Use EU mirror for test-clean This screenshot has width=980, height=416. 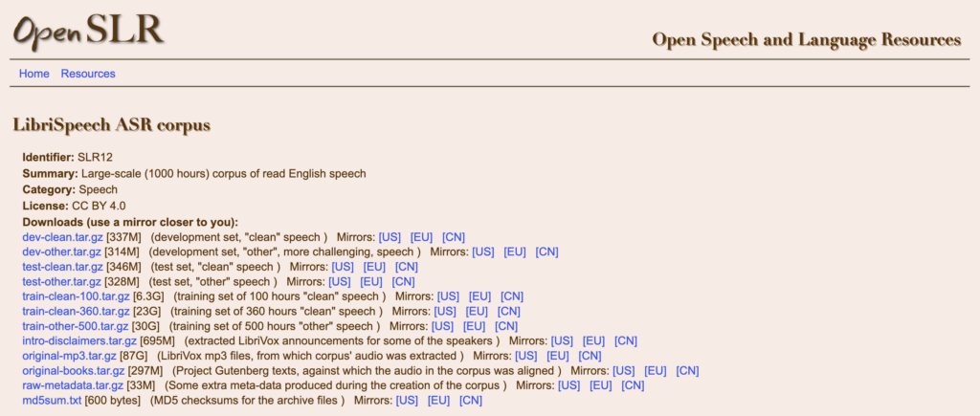click(x=374, y=268)
